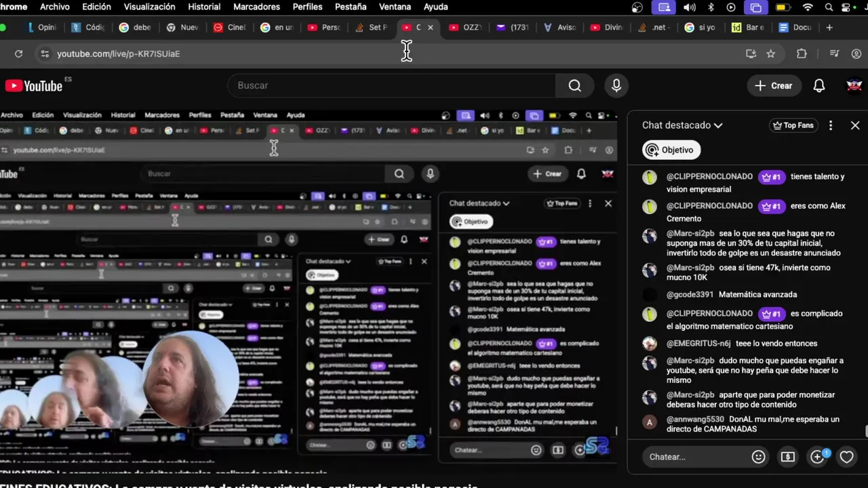Bookmark this page with the star
Viewport: 868px width, 488px height.
click(770, 54)
